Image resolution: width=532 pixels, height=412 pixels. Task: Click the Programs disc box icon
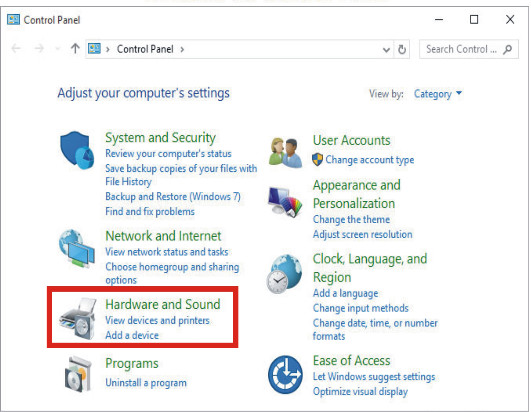[x=79, y=374]
